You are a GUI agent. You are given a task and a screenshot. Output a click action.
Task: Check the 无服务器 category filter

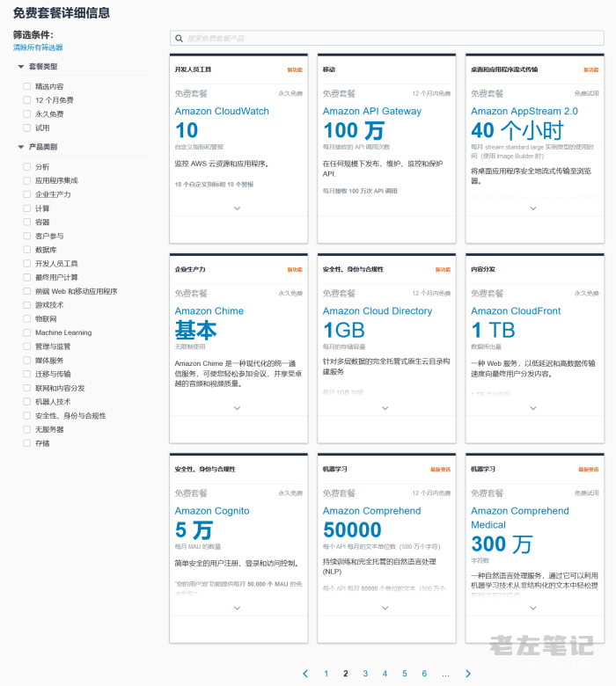tap(27, 430)
